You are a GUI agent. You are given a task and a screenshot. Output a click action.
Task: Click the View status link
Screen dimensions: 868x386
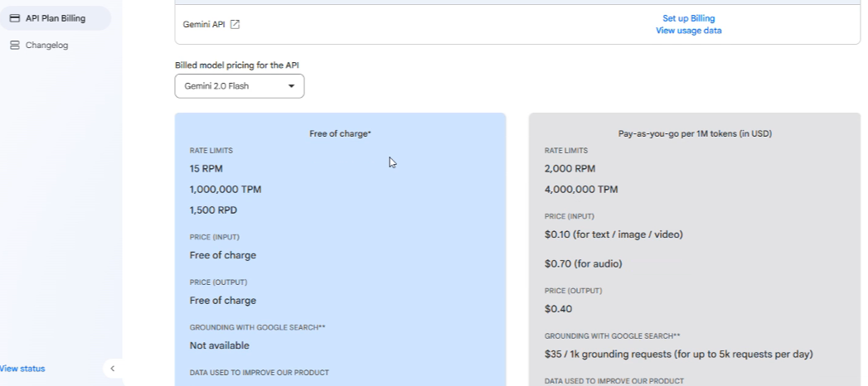click(x=22, y=369)
